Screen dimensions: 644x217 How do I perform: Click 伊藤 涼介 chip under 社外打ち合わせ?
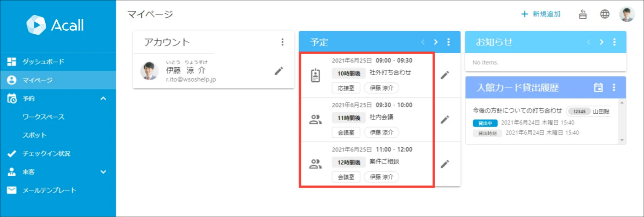382,88
